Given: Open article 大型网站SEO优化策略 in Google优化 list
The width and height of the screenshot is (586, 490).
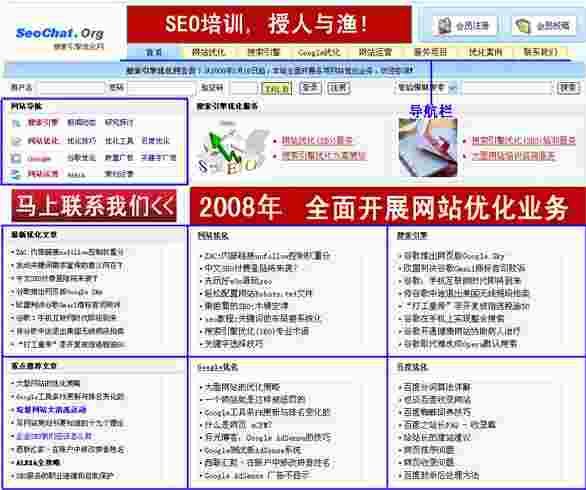Looking at the screenshot, I should click(x=242, y=387).
